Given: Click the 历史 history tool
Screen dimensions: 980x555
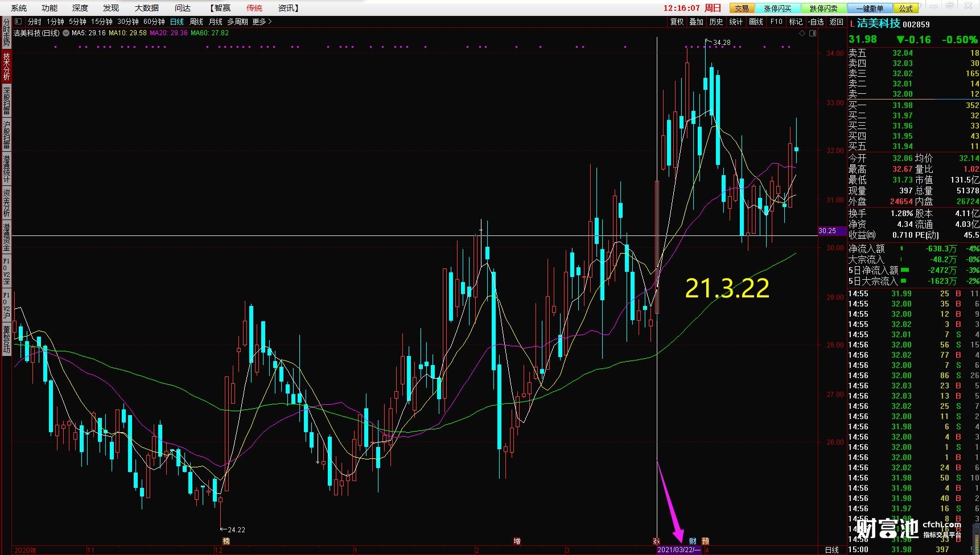Looking at the screenshot, I should (717, 22).
